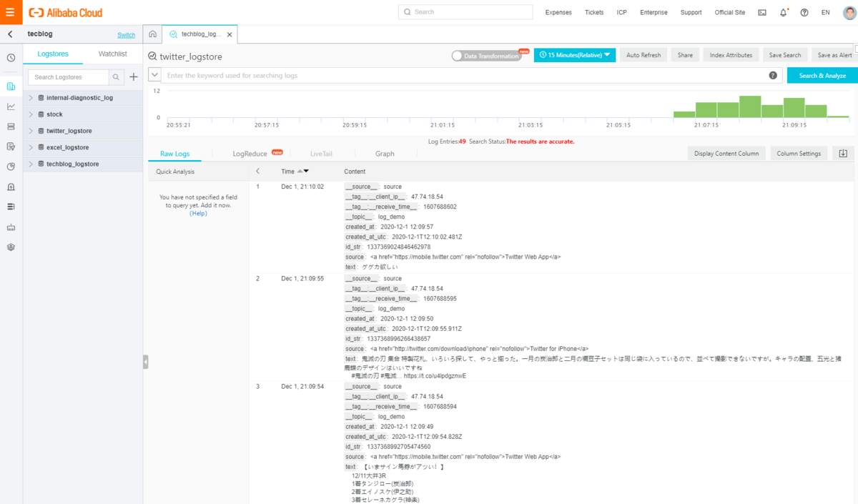Open ICP in the top menu
Screen dimensions: 858x504
tap(622, 12)
